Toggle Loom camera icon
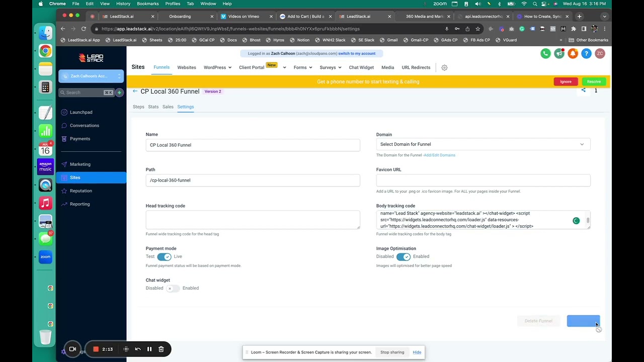This screenshot has height=362, width=644. (x=72, y=349)
